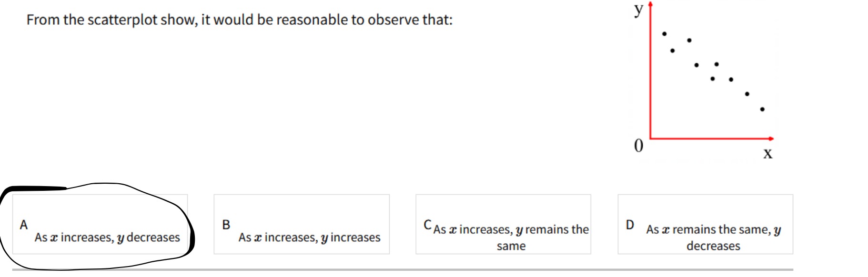Click the y axis label on scatterplot

coord(638,9)
